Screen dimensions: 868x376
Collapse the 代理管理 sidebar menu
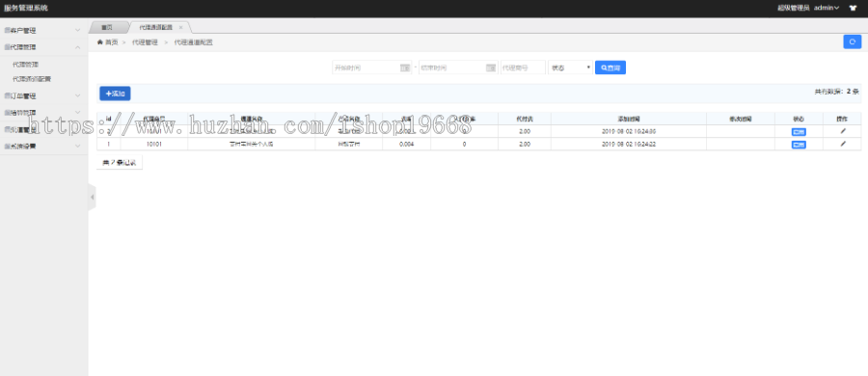click(44, 47)
